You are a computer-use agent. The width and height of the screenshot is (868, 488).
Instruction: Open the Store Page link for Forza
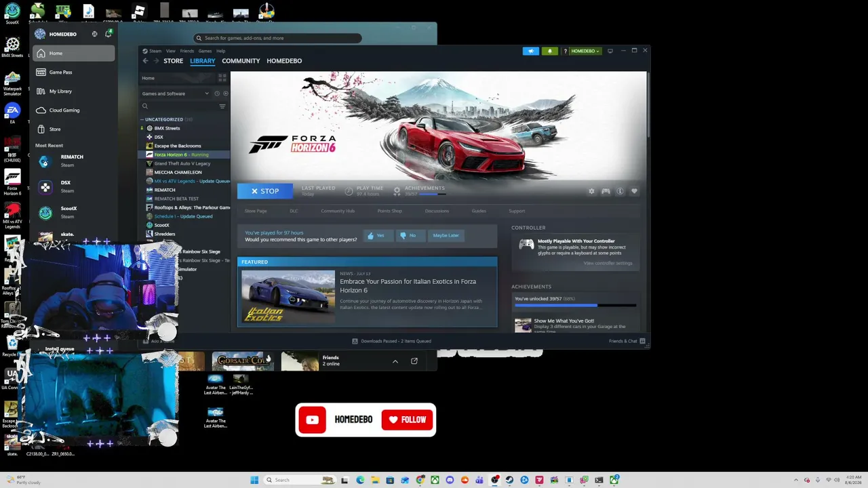click(256, 211)
